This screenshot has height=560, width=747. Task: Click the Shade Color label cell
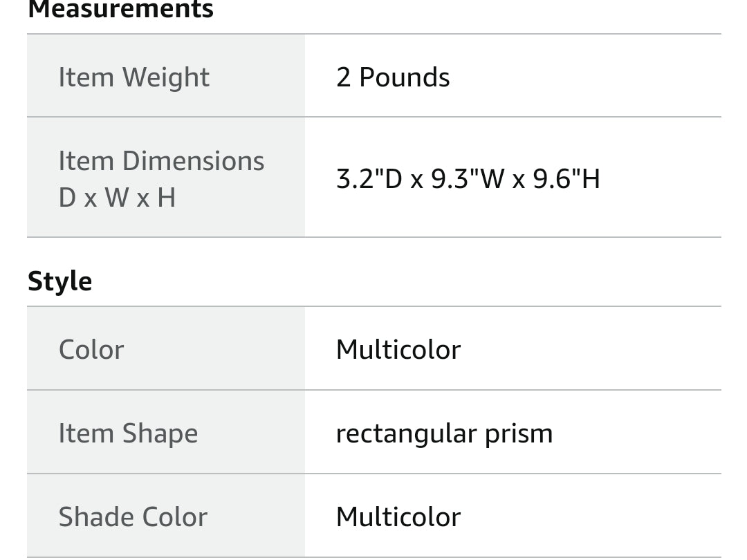tap(133, 516)
